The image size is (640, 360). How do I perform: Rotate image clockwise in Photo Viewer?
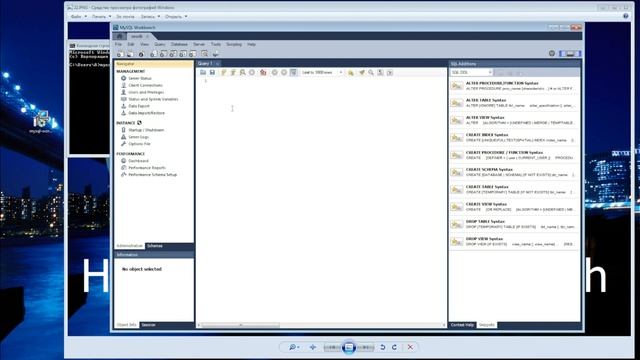coord(394,347)
